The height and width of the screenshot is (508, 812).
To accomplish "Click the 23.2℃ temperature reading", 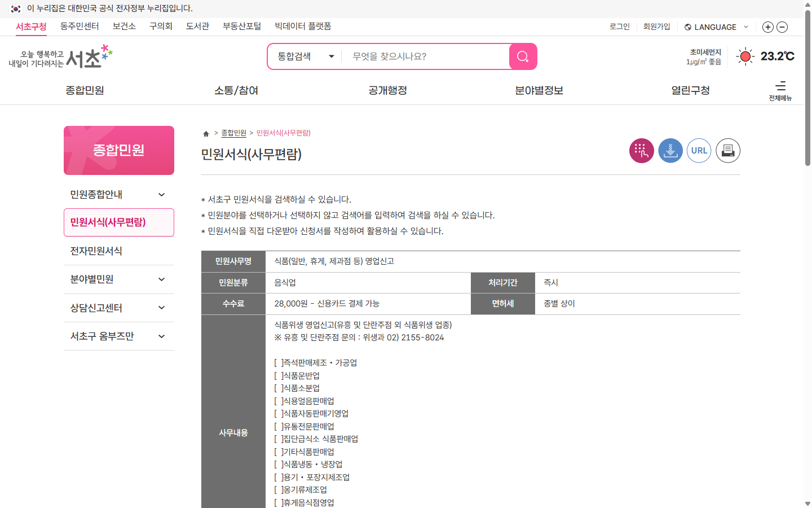I will tap(777, 56).
